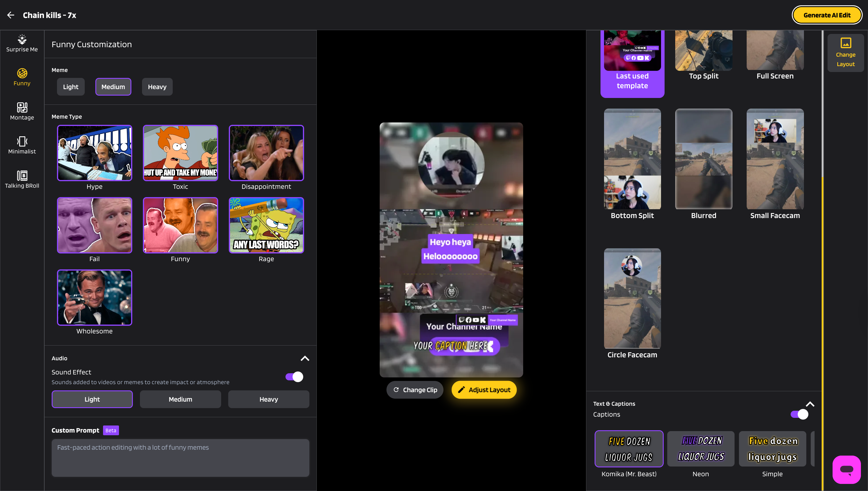Select the Funny style icon
The height and width of the screenshot is (491, 868).
point(22,73)
